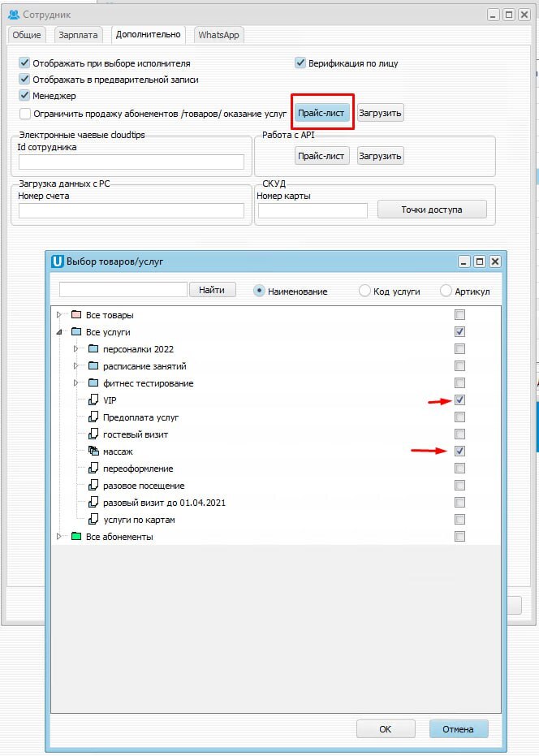Click the search text field beside Найти
The width and height of the screenshot is (539, 756).
click(x=123, y=290)
